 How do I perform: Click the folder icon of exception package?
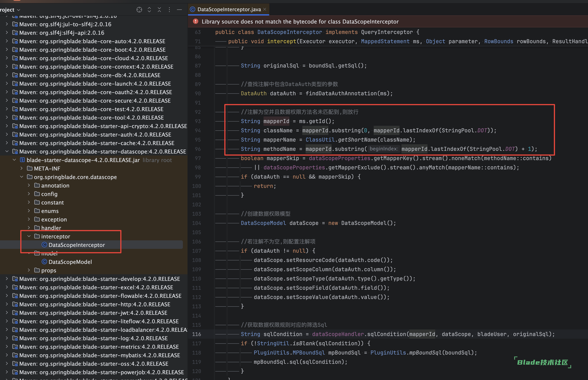pos(37,219)
